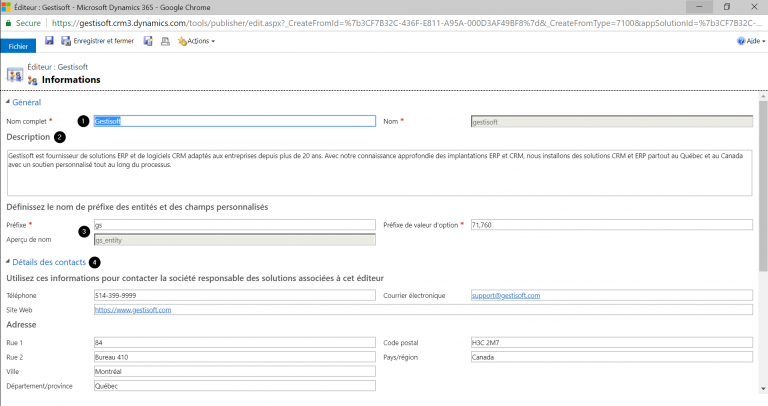Click the print preview toolbar icon
The image size is (768, 406).
(166, 41)
